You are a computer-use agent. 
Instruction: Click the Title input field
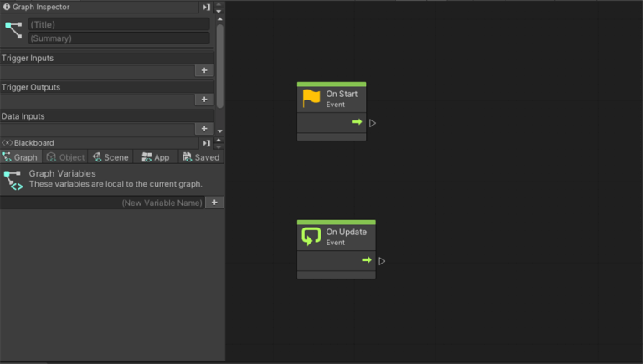tap(119, 24)
